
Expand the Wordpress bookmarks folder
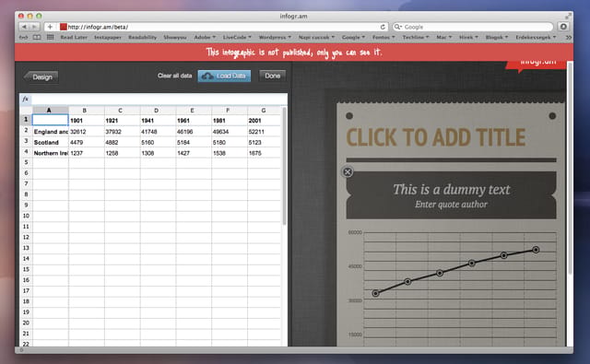coord(275,37)
